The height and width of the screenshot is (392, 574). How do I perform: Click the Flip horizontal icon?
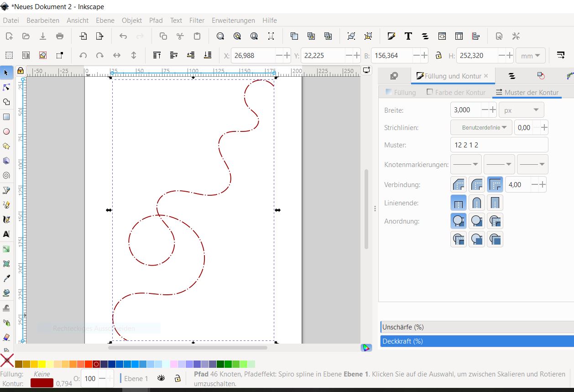117,55
